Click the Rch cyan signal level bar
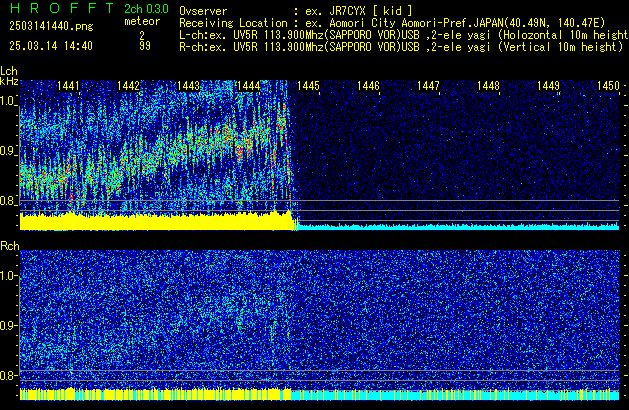629x410 pixels. [x=455, y=395]
